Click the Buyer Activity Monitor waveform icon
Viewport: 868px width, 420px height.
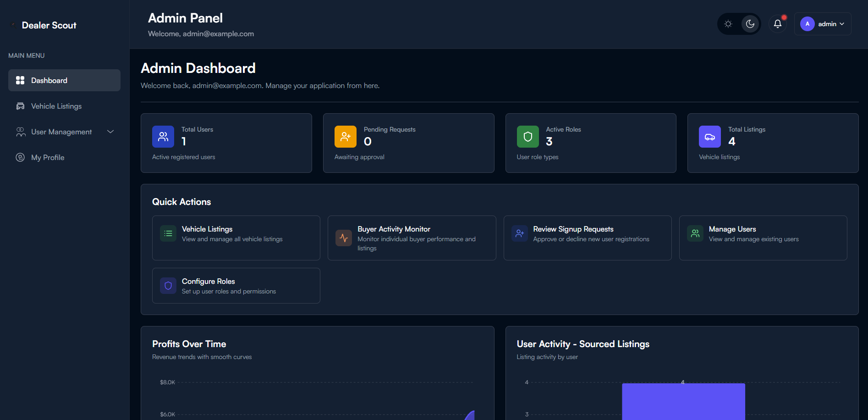[x=344, y=238]
